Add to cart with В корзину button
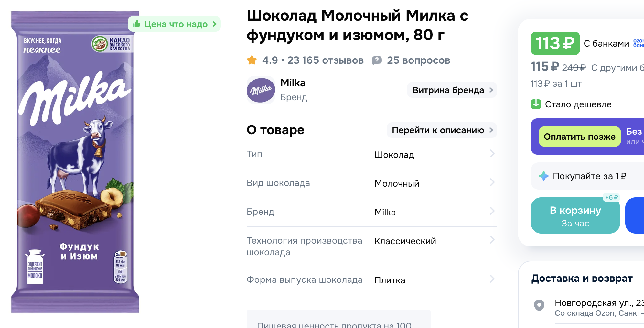This screenshot has height=328, width=644. coord(575,215)
